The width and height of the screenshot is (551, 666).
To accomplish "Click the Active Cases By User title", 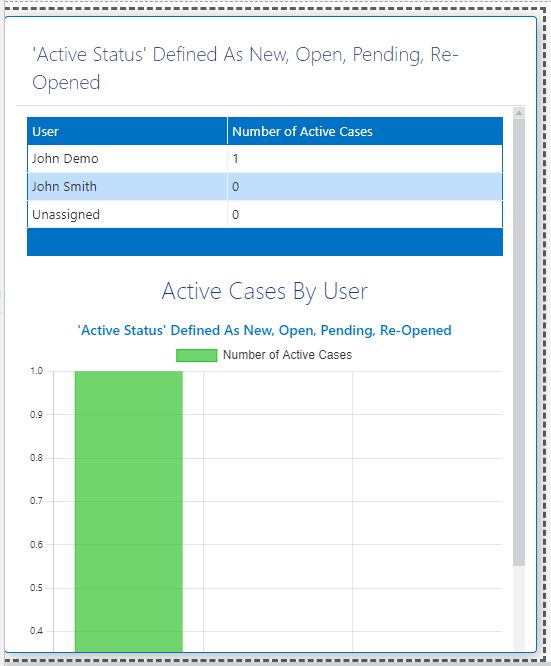I will tap(264, 291).
